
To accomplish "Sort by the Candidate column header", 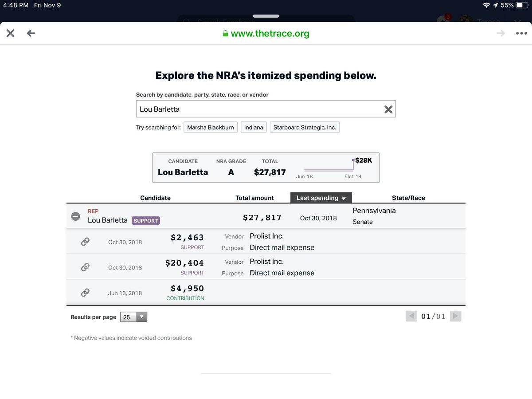I will click(155, 198).
